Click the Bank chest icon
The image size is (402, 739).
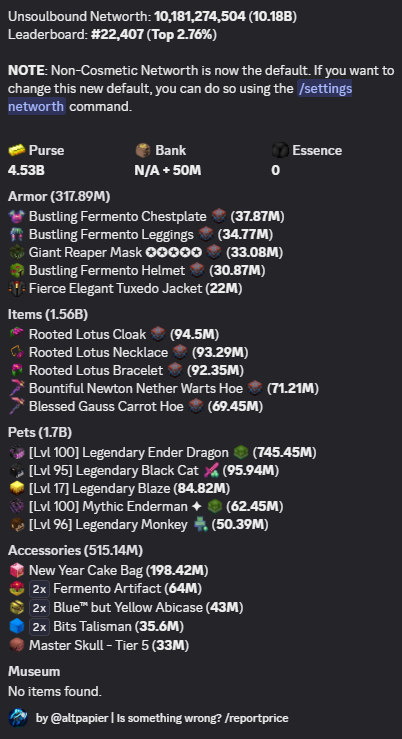[x=143, y=150]
